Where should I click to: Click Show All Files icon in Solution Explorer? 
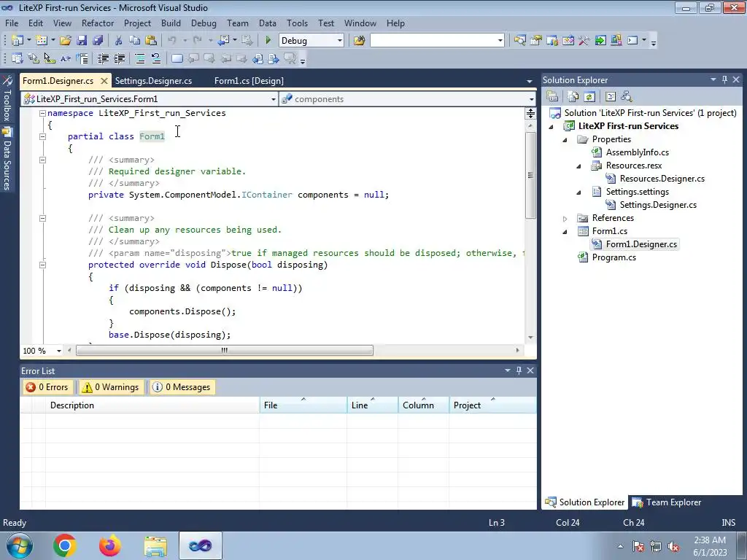coord(573,97)
